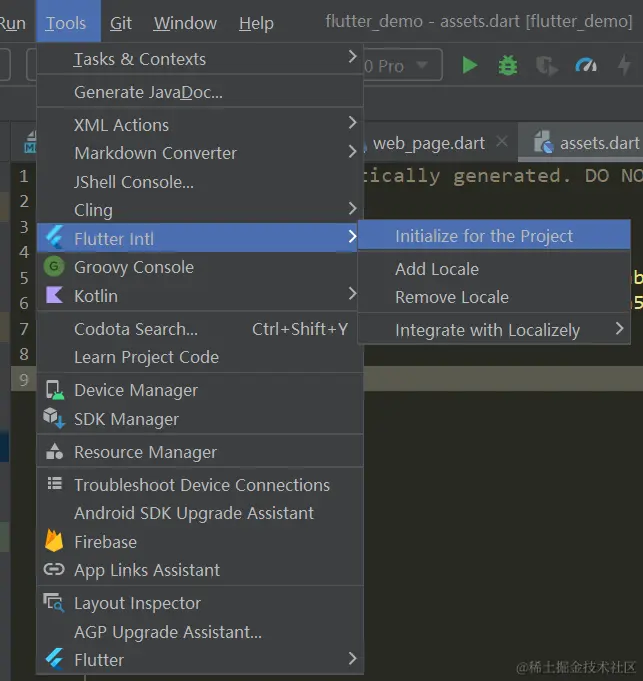643x681 pixels.
Task: Click the Resource Manager menu label
Action: coord(145,452)
